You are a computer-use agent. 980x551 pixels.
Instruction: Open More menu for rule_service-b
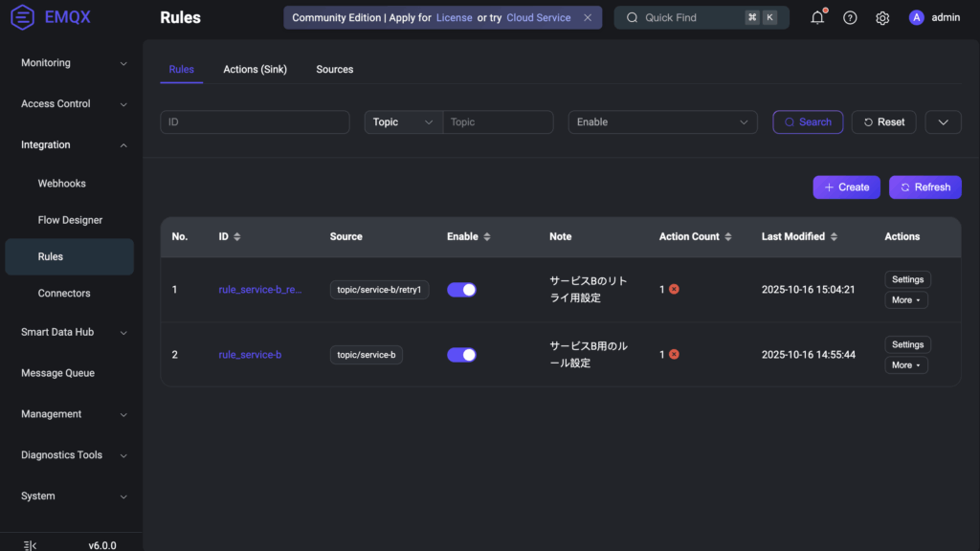coord(905,365)
